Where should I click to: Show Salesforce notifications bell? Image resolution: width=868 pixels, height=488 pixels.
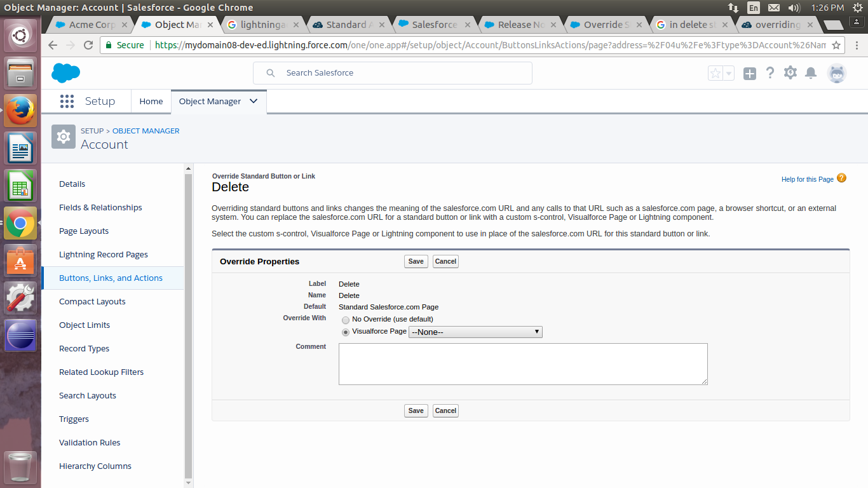coord(811,73)
